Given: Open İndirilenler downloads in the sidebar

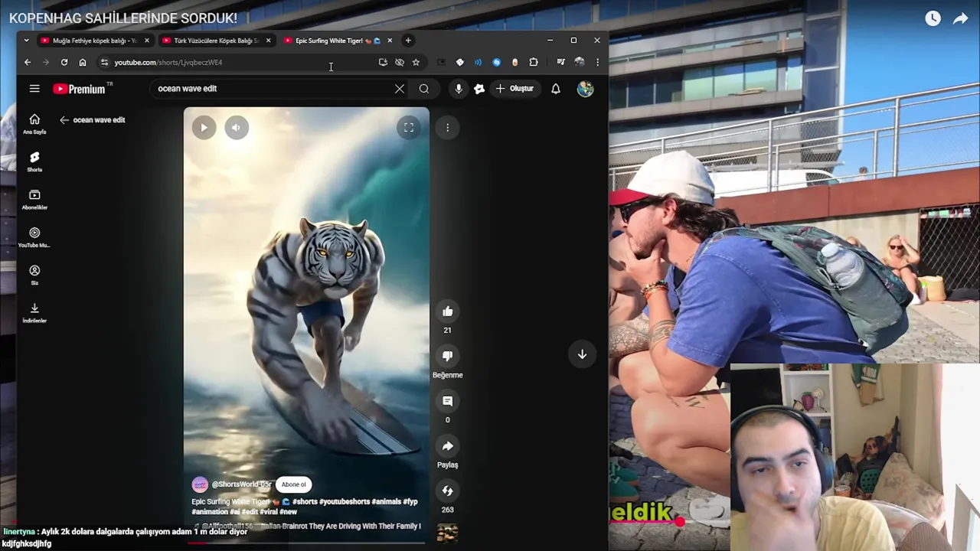Looking at the screenshot, I should point(34,312).
